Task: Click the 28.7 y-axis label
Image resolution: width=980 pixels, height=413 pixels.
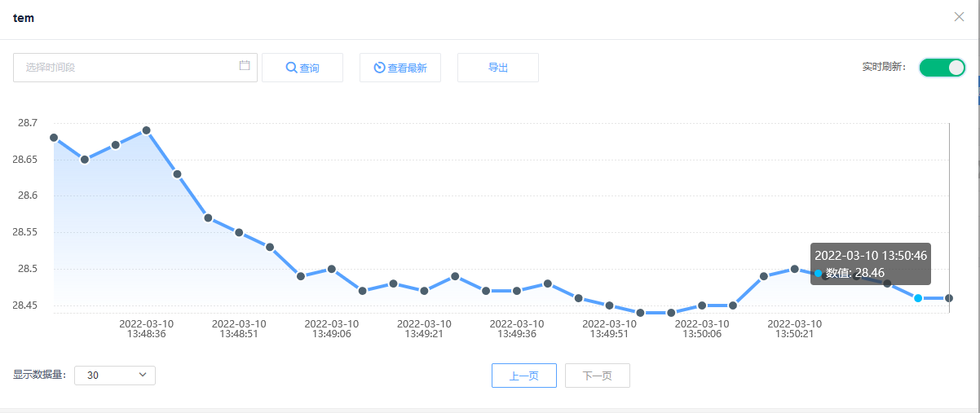Action: (x=27, y=123)
